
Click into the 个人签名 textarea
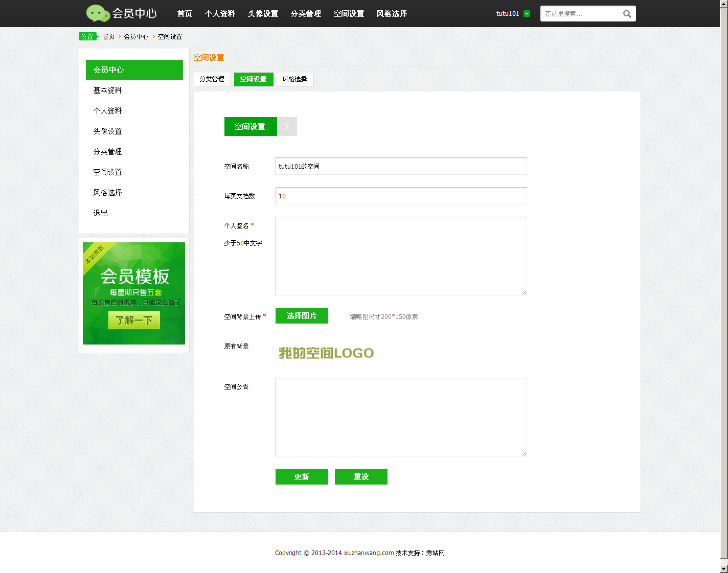click(401, 256)
